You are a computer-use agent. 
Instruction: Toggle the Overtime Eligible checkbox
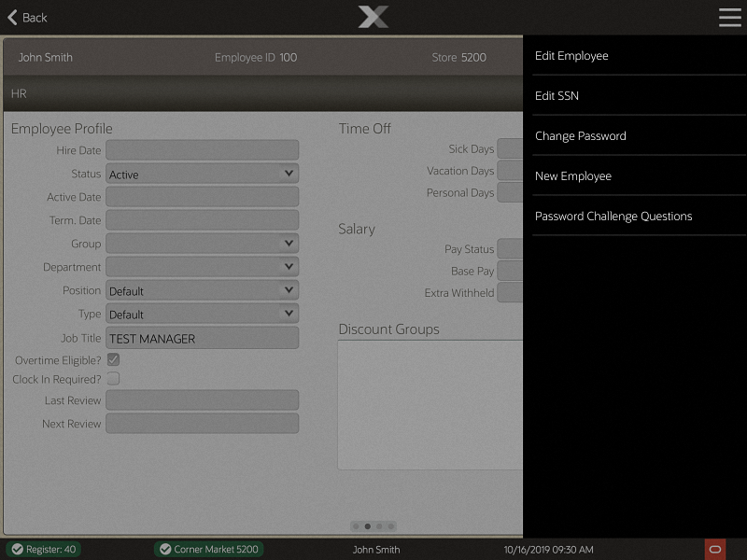click(x=113, y=359)
